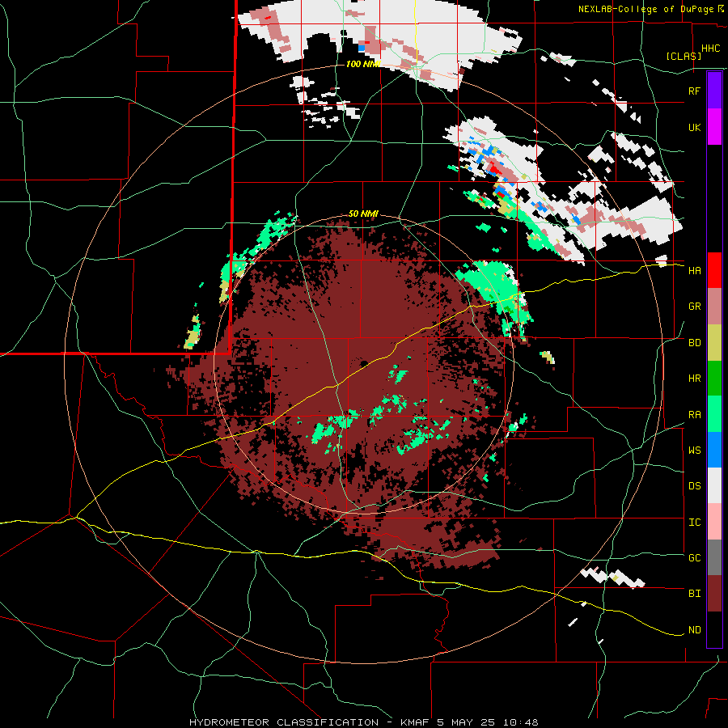Click the GR legend label

[694, 307]
